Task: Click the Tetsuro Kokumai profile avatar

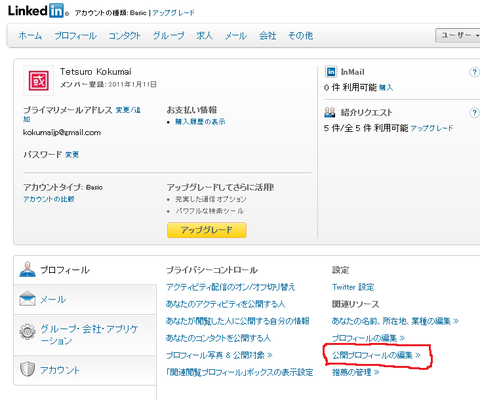Action: [x=39, y=80]
